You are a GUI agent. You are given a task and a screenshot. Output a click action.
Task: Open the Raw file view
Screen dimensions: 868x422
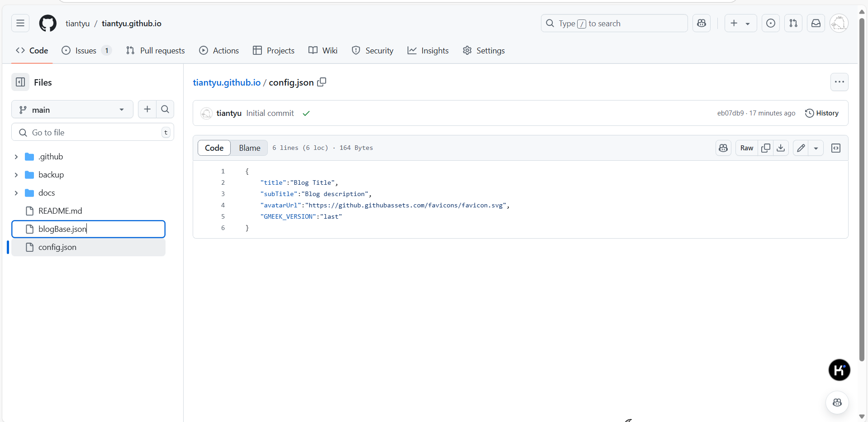click(x=746, y=148)
